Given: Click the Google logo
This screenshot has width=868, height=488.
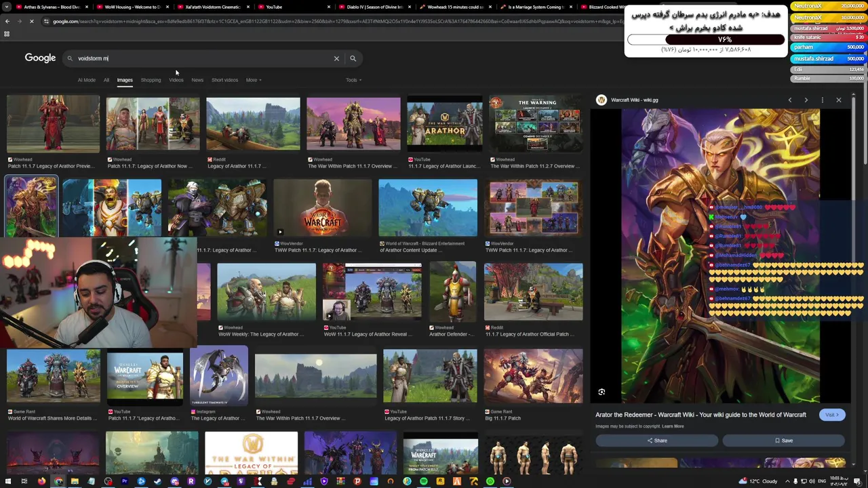Looking at the screenshot, I should coord(40,58).
